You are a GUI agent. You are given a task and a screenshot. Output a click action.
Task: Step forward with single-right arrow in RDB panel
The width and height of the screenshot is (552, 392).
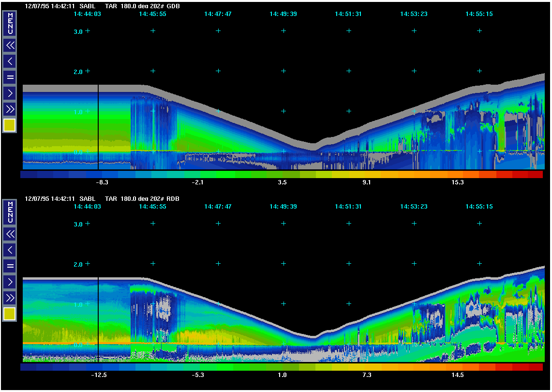(x=10, y=281)
